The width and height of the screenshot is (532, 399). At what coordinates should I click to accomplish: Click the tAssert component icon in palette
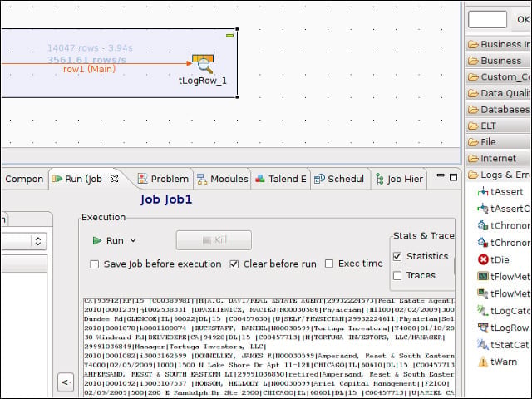click(483, 192)
